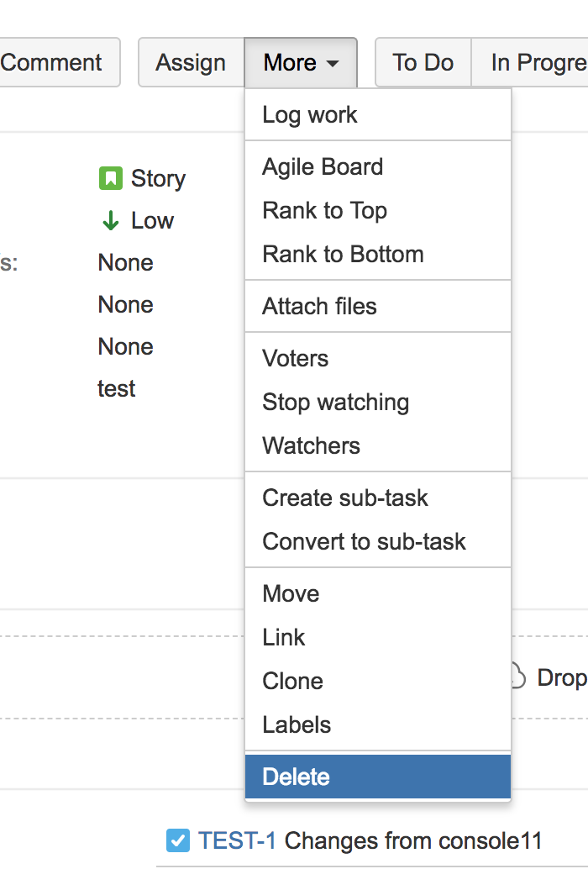Screen dimensions: 588x869
Task: Choose Convert to sub-task
Action: pyautogui.click(x=364, y=542)
